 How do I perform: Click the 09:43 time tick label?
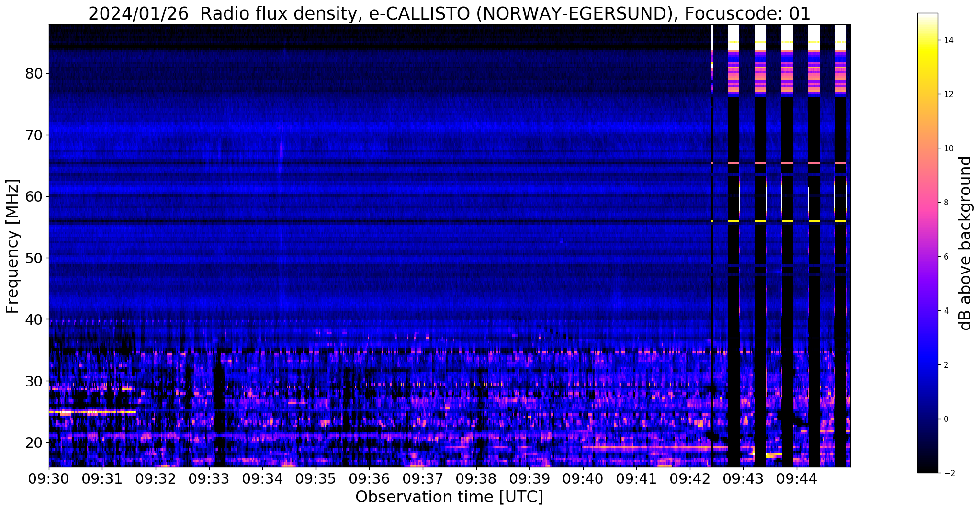(743, 478)
